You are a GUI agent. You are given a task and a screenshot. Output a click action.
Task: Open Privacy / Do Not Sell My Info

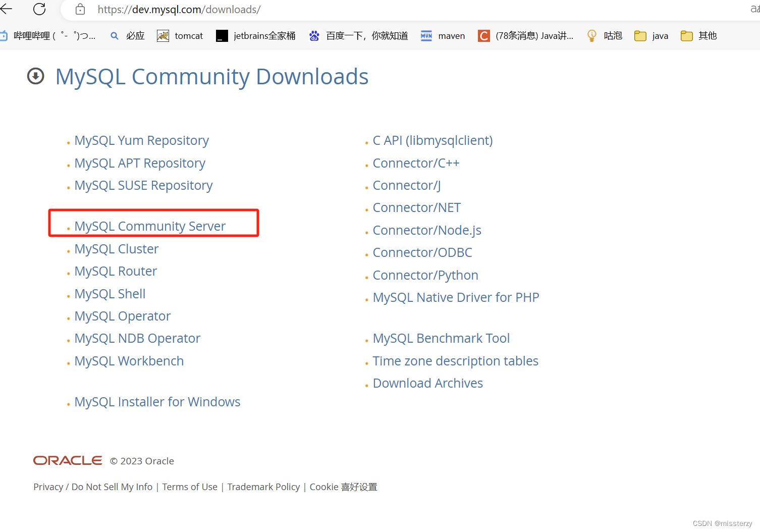93,487
